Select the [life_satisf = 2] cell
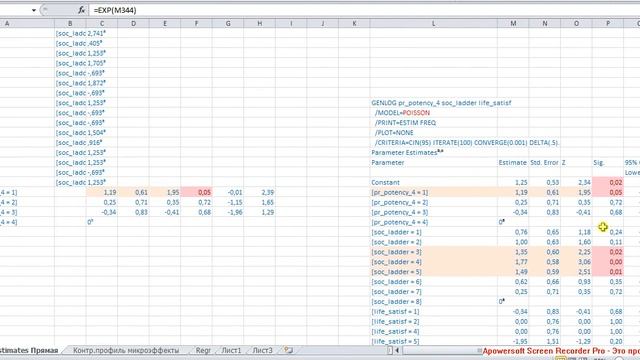640x360 pixels. 433,321
